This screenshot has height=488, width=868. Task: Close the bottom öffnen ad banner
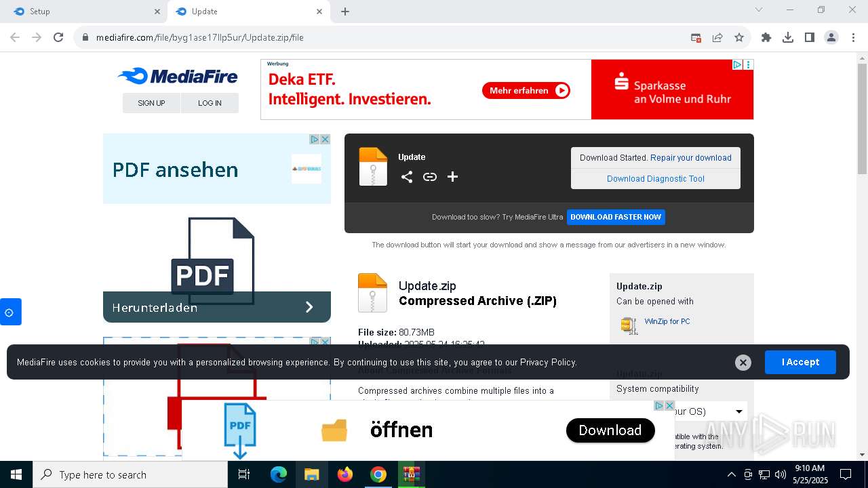point(669,405)
